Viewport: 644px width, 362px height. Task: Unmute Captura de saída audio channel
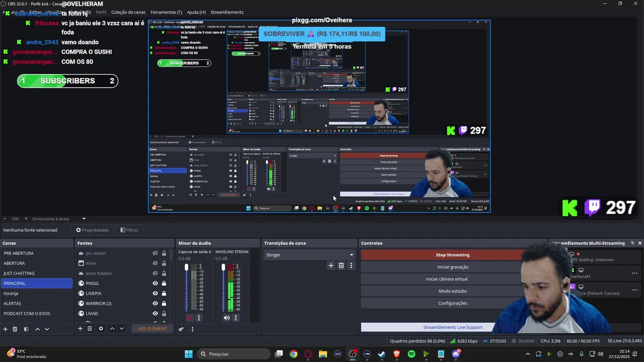[190, 318]
